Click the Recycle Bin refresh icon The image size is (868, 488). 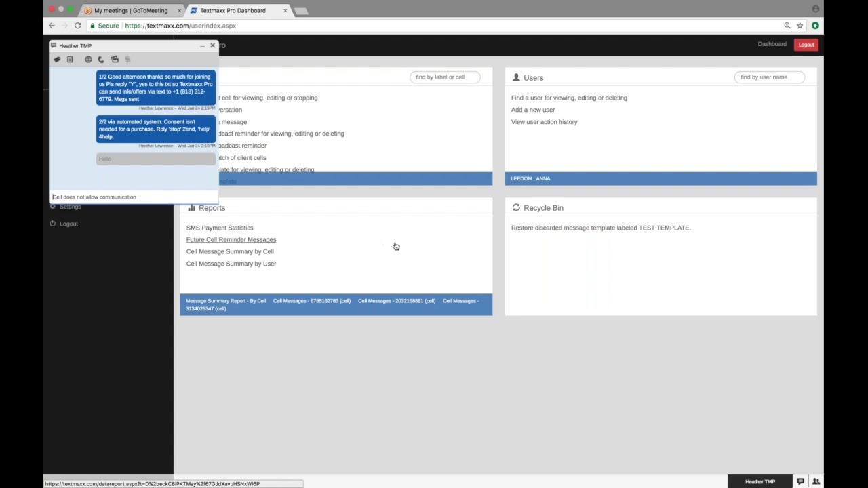point(516,208)
